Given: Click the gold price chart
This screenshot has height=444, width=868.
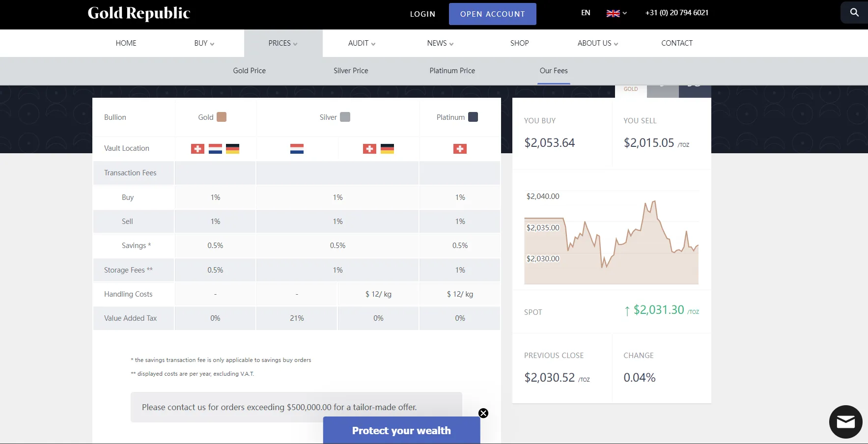Looking at the screenshot, I should [612, 238].
